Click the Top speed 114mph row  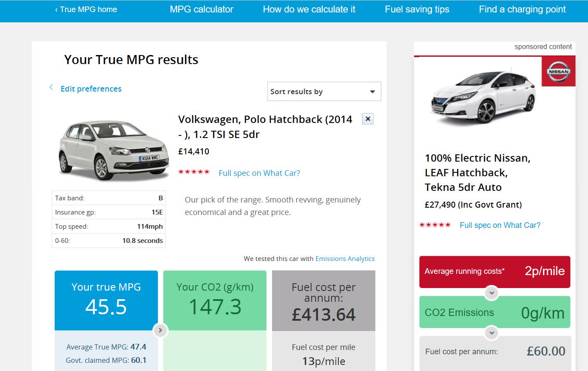coord(108,227)
